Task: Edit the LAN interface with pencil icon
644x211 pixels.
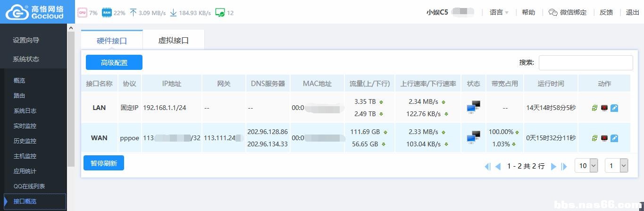Action: click(614, 108)
